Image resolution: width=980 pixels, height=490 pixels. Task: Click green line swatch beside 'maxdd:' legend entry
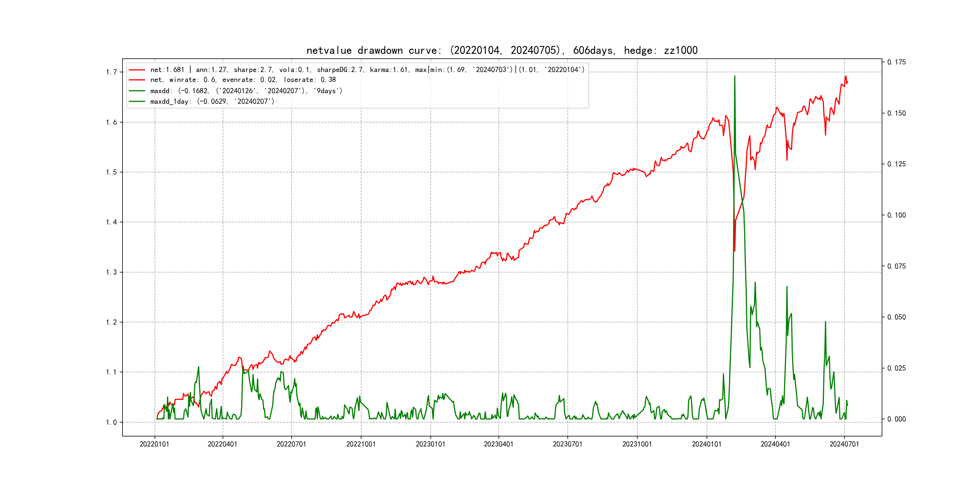137,91
